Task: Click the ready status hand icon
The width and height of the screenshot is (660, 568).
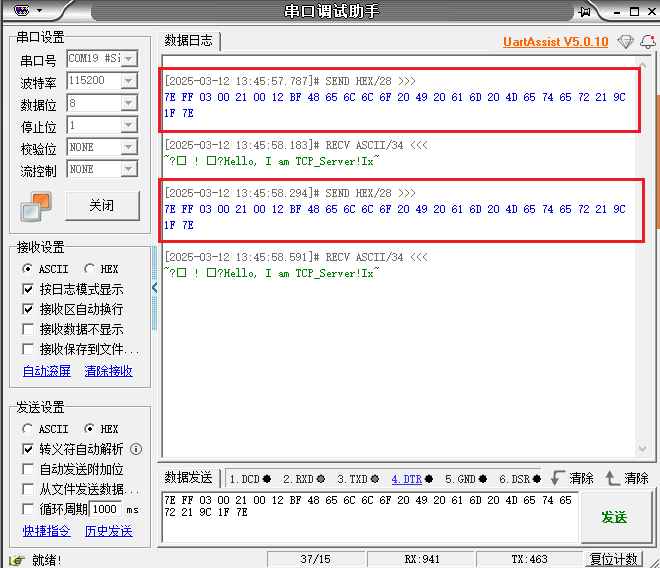Action: [x=17, y=560]
